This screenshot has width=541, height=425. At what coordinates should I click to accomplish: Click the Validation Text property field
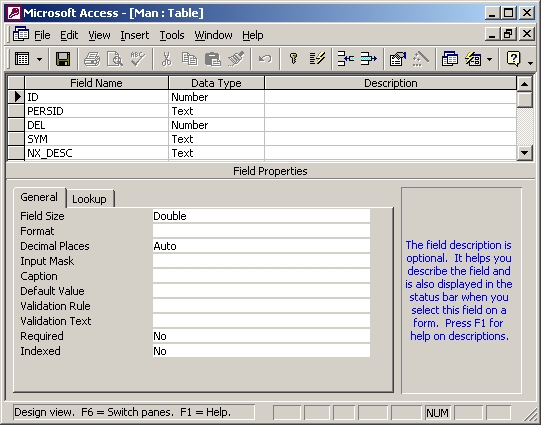pyautogui.click(x=261, y=321)
